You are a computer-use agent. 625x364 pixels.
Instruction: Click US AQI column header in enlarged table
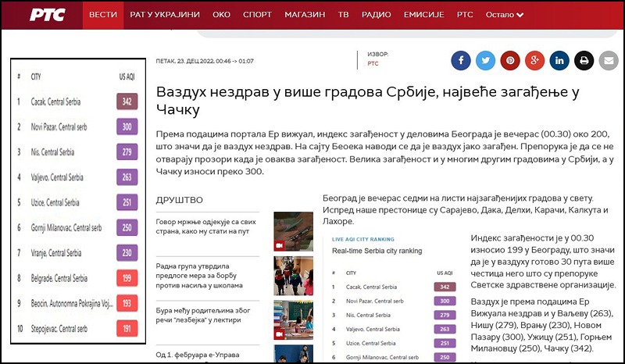pos(127,77)
